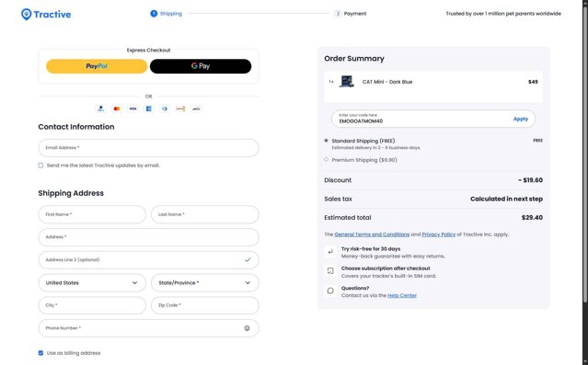Go to Shipping step indicator
This screenshot has width=588, height=365.
(167, 14)
